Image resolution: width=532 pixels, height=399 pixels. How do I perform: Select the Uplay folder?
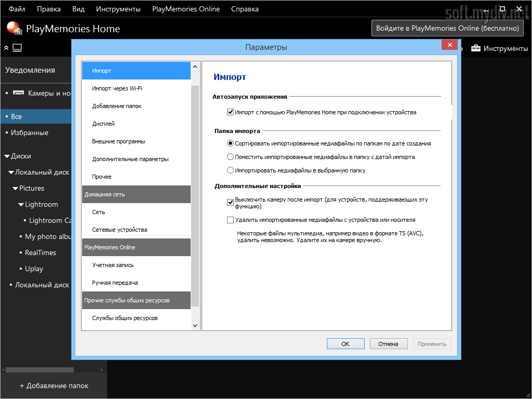click(x=34, y=269)
